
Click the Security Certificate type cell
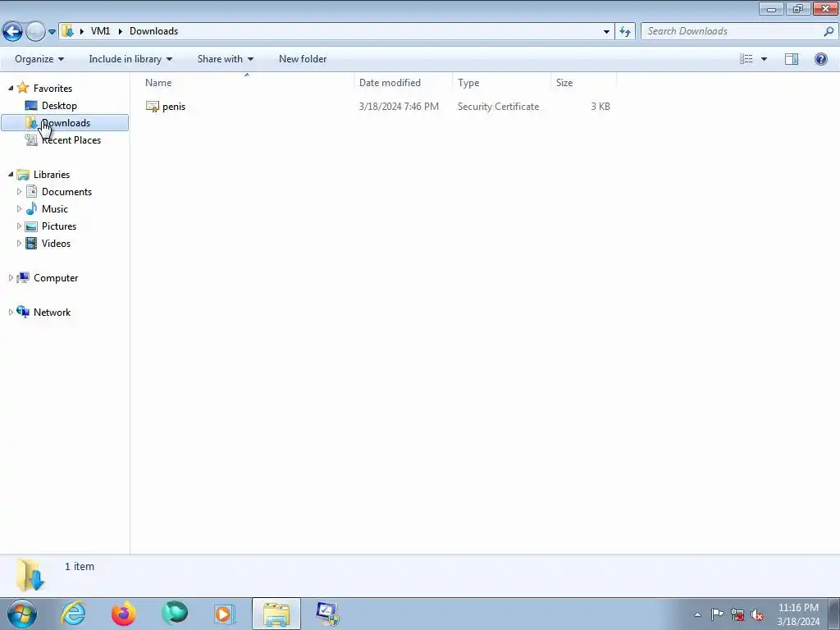tap(498, 107)
